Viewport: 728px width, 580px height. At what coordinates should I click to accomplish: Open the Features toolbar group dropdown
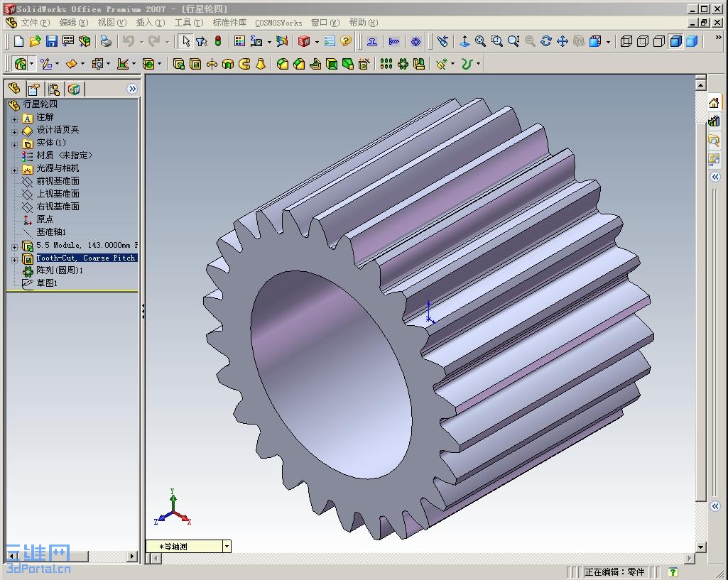click(x=31, y=64)
